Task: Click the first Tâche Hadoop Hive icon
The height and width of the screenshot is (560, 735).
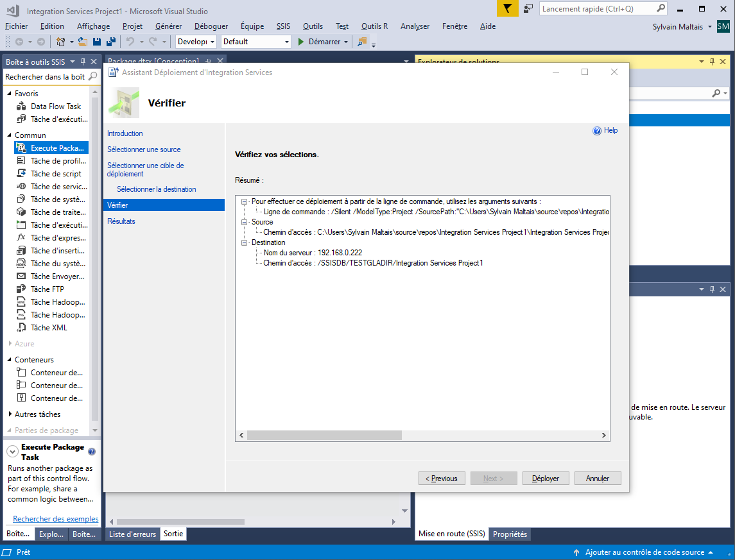Action: coord(21,302)
